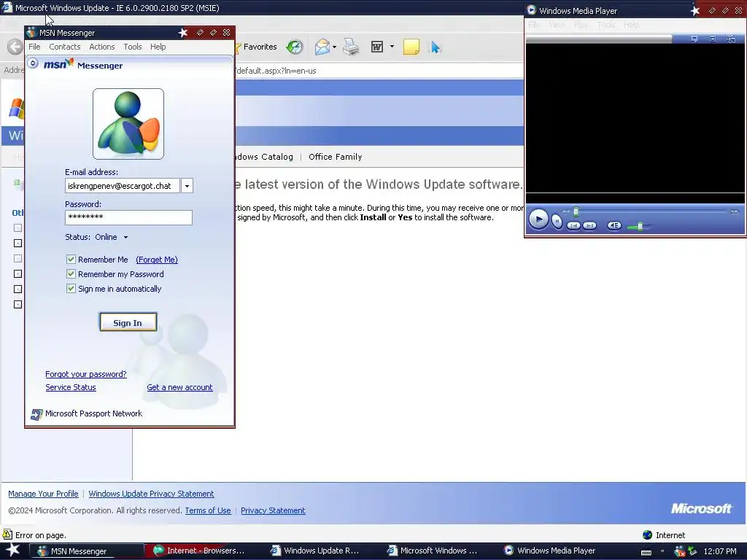Click the fast forward arrows on Media Player seek bar

pyautogui.click(x=734, y=211)
